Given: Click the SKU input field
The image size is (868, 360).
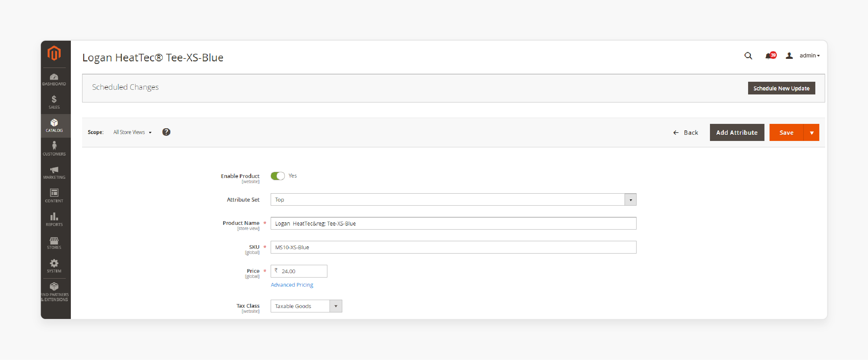Looking at the screenshot, I should click(453, 247).
